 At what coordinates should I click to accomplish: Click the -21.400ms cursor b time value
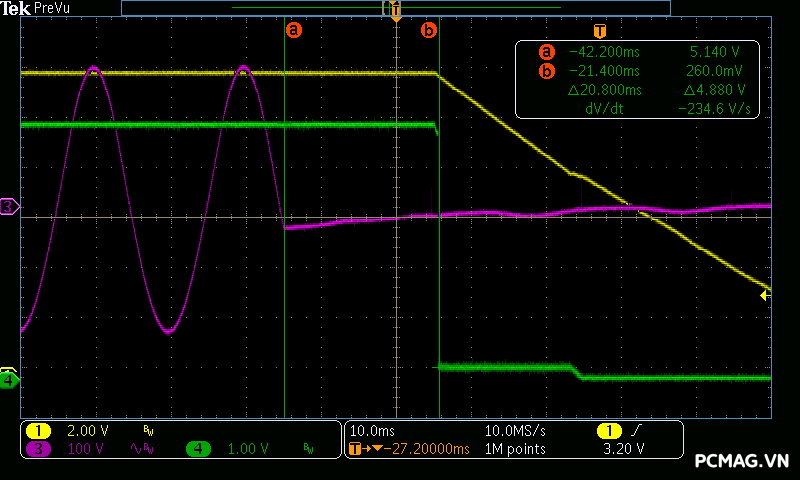click(604, 71)
